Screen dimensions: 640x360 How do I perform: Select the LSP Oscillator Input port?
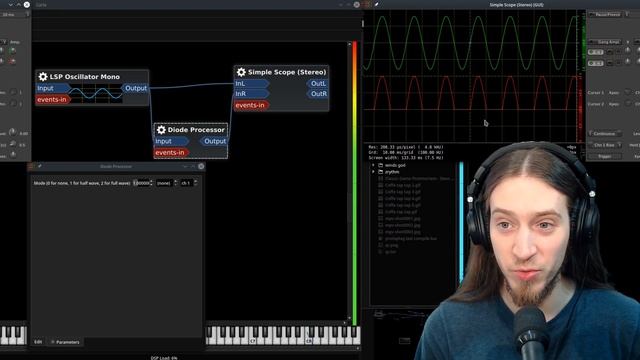click(52, 88)
